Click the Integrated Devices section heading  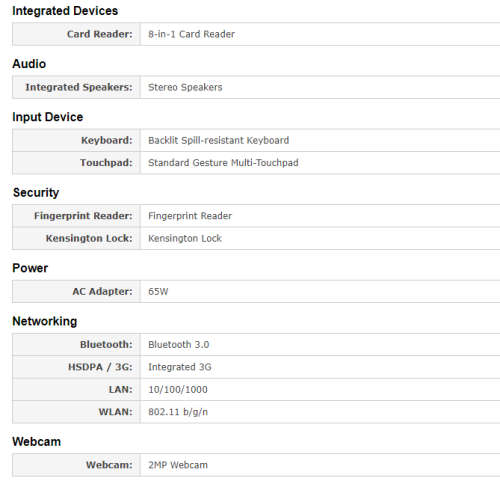pyautogui.click(x=65, y=11)
